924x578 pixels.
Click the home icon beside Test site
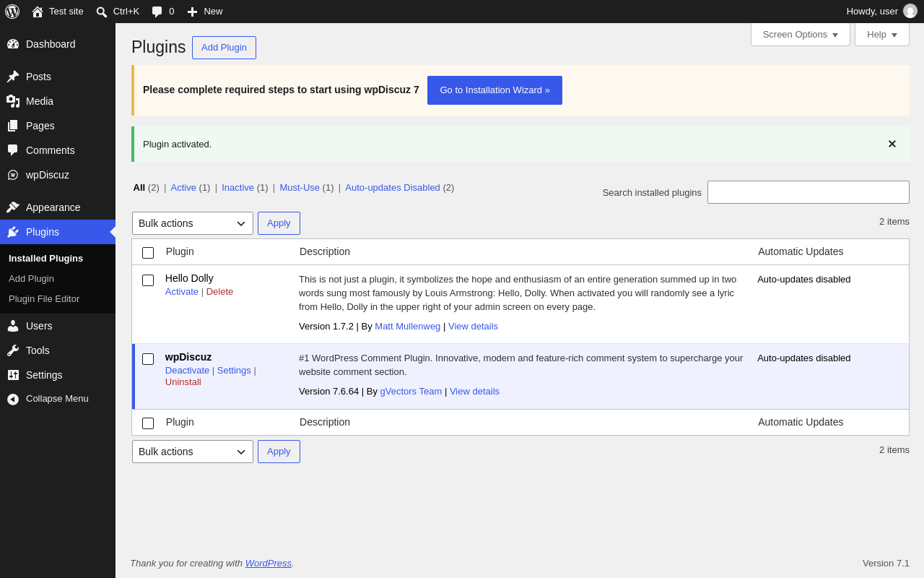pos(38,12)
